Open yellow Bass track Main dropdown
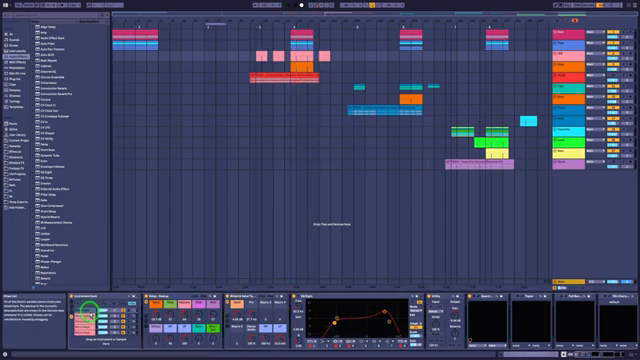 pyautogui.click(x=595, y=151)
